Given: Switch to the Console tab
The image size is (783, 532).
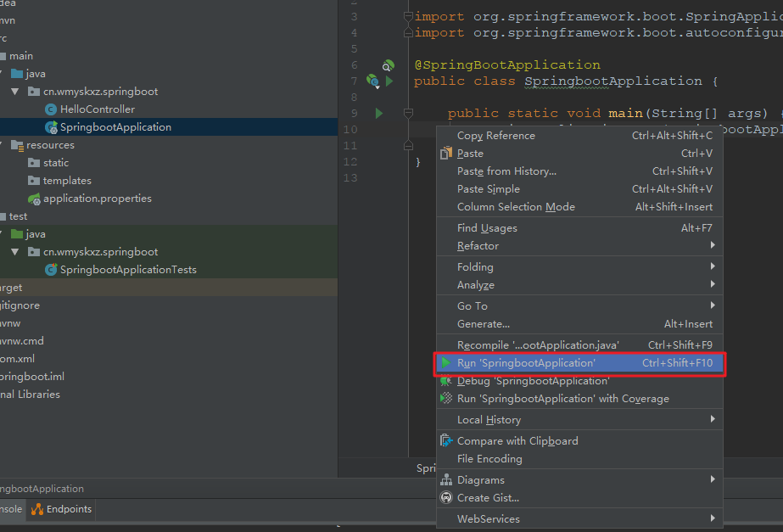Looking at the screenshot, I should 8,509.
